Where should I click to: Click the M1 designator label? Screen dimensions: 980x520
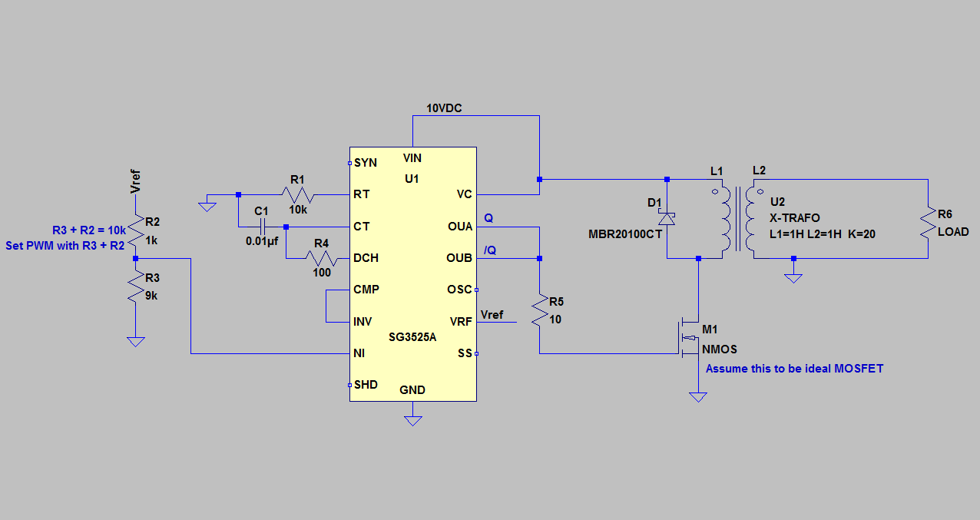[x=710, y=330]
